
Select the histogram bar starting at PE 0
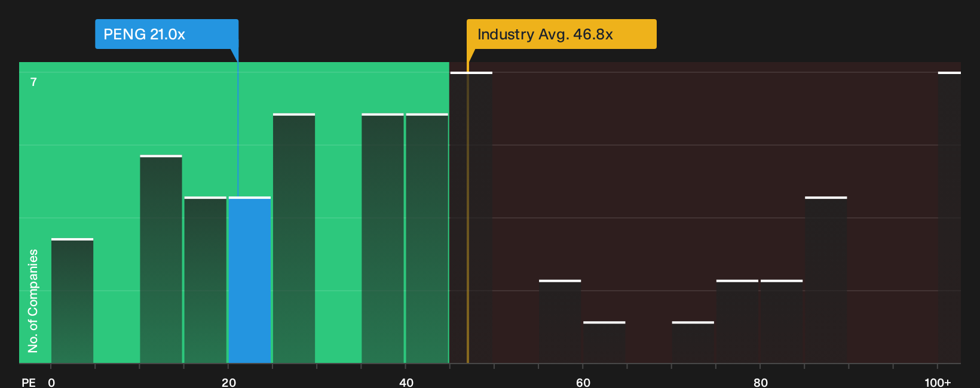pyautogui.click(x=72, y=301)
